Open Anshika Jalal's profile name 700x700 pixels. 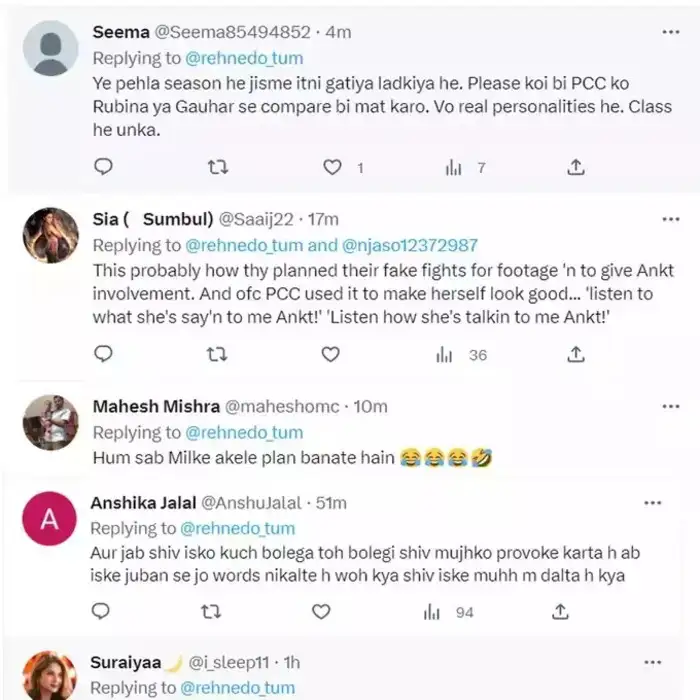(143, 502)
